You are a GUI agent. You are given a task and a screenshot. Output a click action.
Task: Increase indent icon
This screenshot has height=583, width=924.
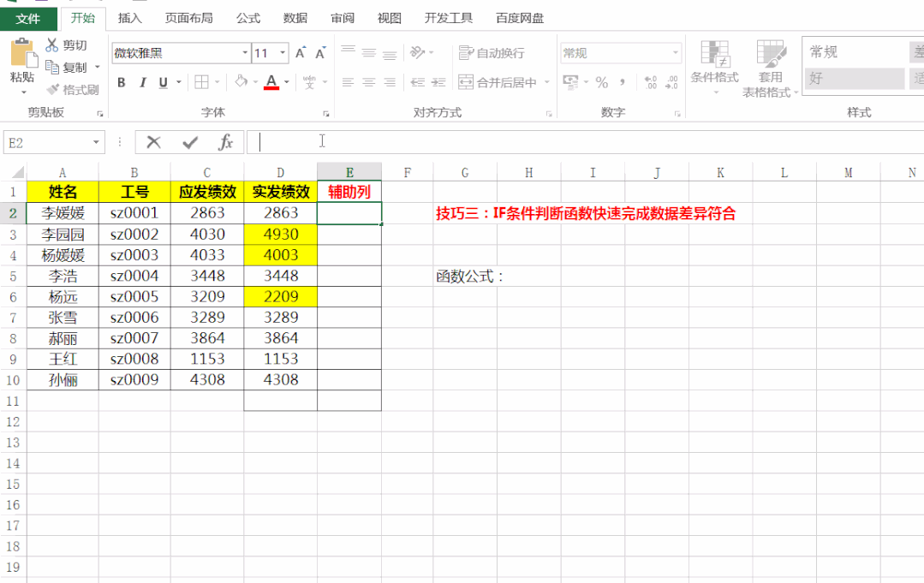click(x=438, y=82)
